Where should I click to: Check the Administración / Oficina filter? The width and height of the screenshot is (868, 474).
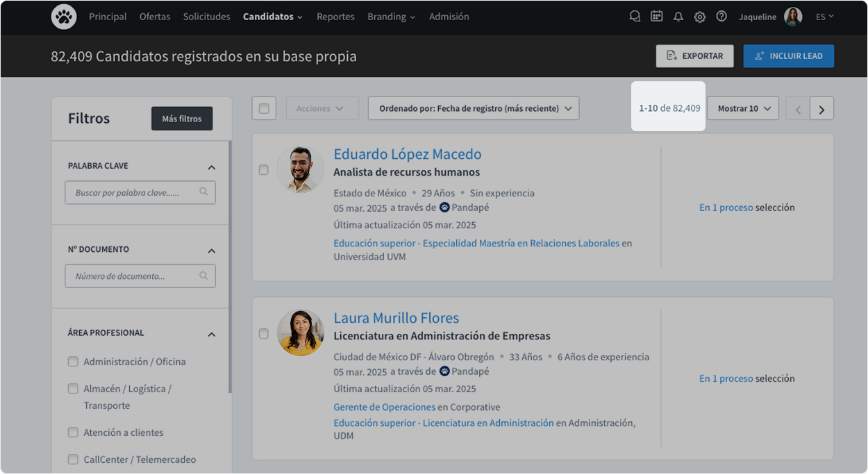[x=73, y=362]
